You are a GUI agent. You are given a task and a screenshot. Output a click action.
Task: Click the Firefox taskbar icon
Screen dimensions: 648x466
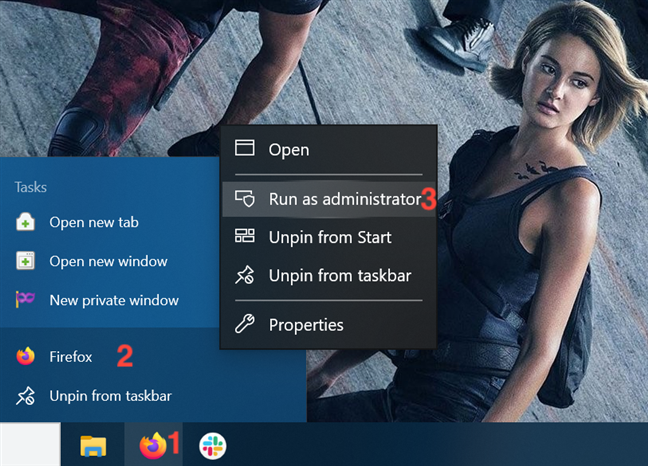[153, 445]
